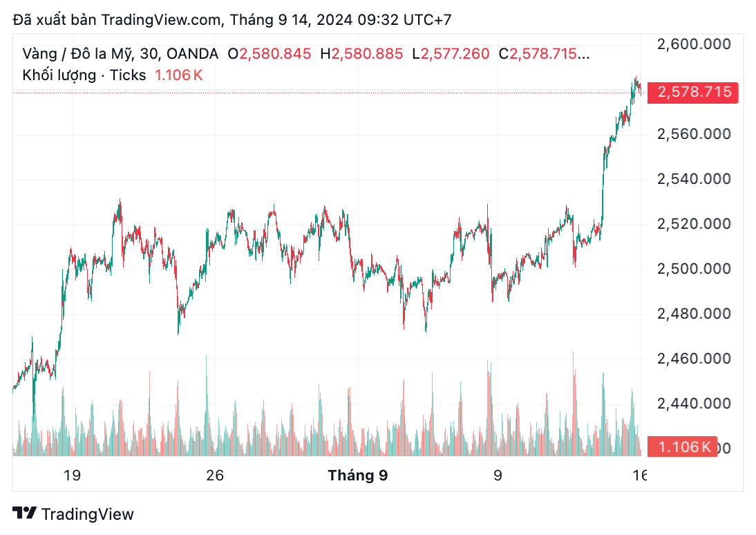Click the low value L2,577.260
This screenshot has height=535, width=756.
click(x=451, y=53)
